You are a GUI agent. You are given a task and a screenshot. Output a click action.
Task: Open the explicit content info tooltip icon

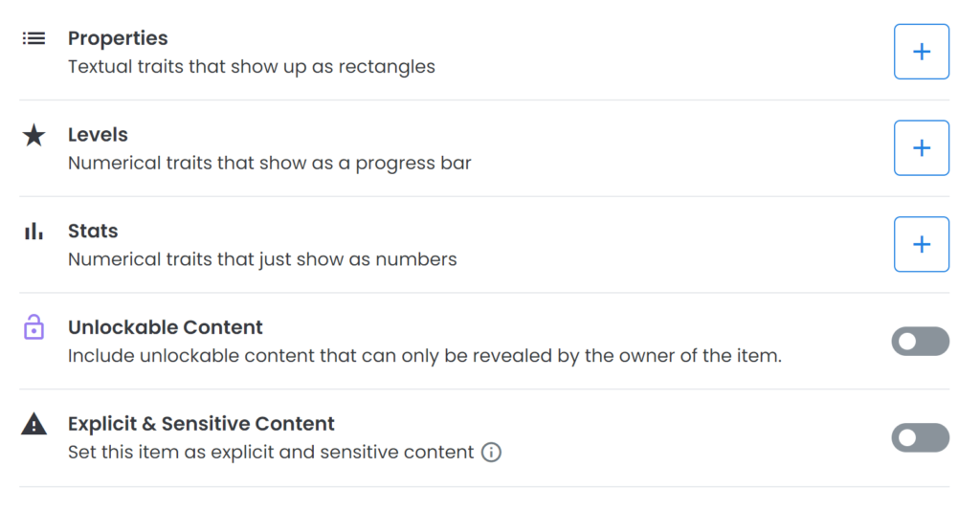coord(491,452)
